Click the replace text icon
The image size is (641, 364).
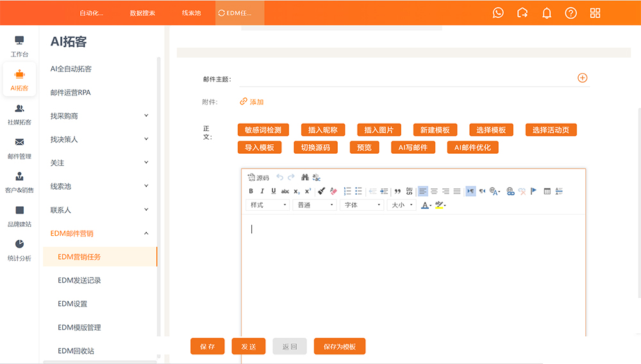tap(317, 177)
